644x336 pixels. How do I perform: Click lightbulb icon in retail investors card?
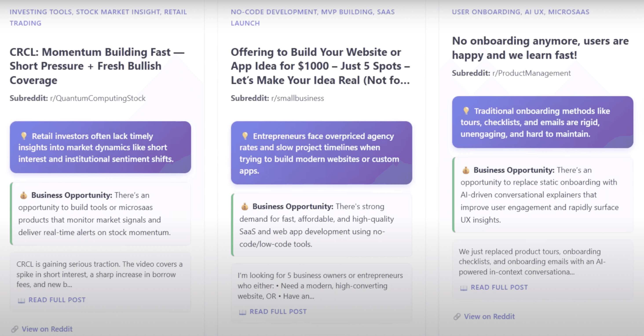24,136
